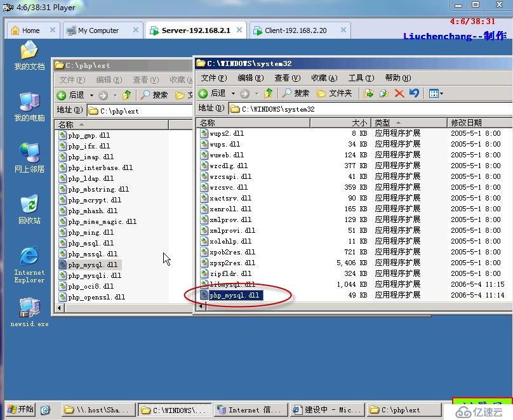The image size is (513, 420).
Task: Switch to Under Construction IE taskbar button
Action: coord(326,410)
